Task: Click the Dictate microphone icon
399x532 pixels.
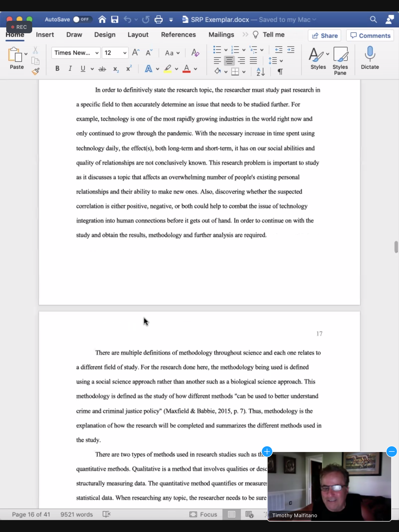Action: tap(370, 58)
